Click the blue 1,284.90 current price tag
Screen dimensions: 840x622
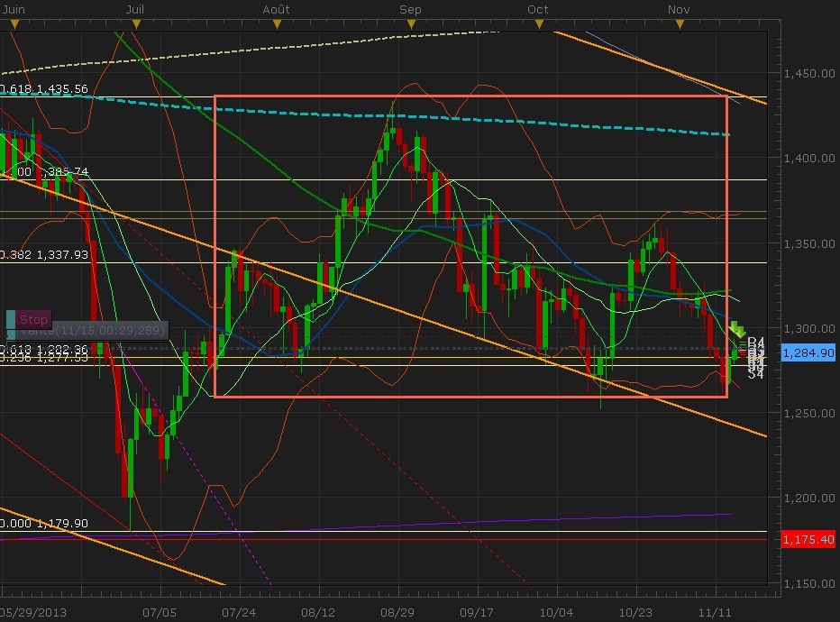(808, 352)
